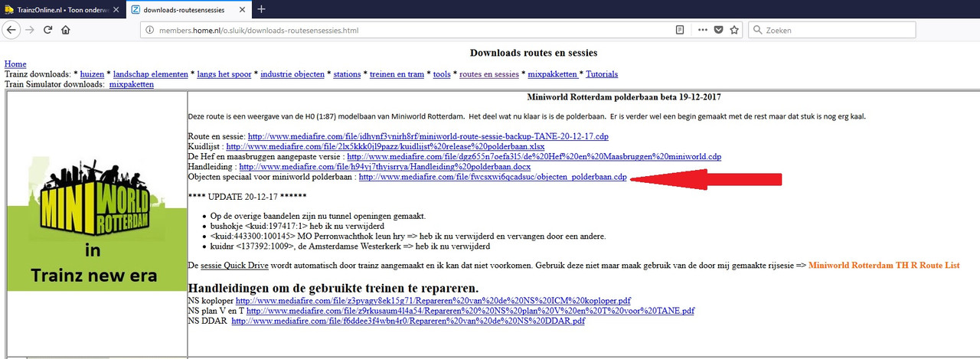Viewport: 980px width, 359px height.
Task: Open the browser home page icon
Action: (x=66, y=30)
